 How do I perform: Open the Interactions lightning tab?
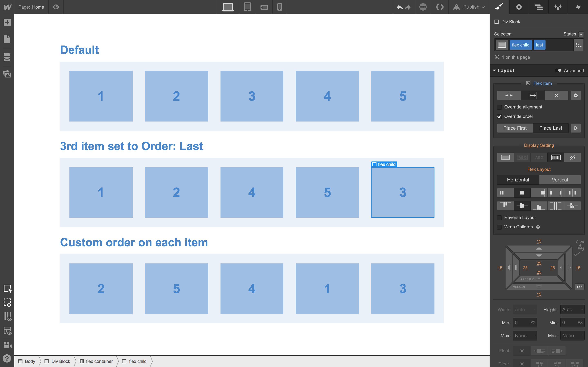[578, 7]
